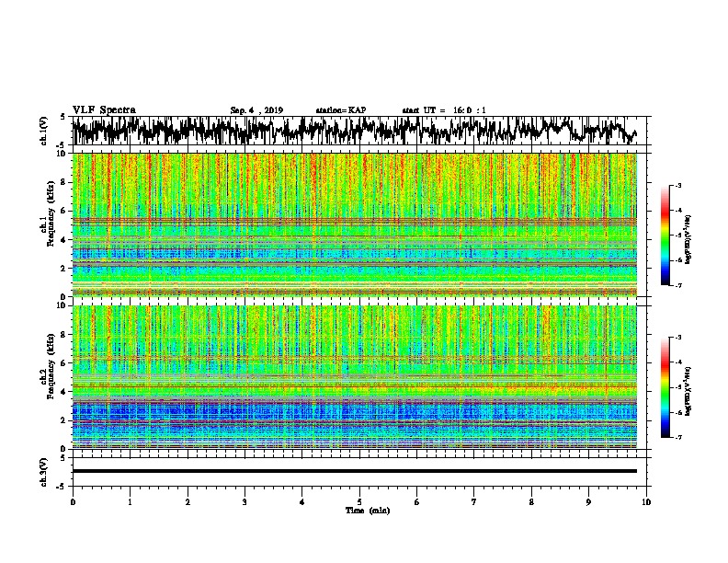Click time axis tick label '2'
The height and width of the screenshot is (563, 728).
click(x=188, y=502)
